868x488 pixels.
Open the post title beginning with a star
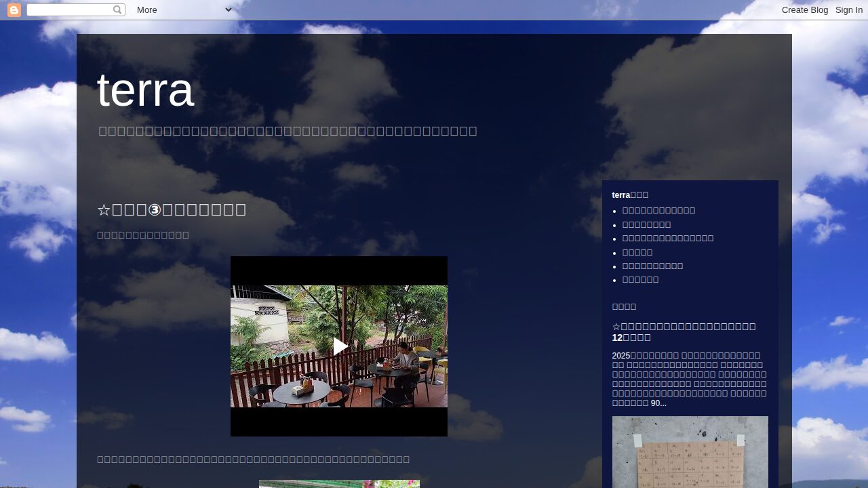pyautogui.click(x=172, y=209)
